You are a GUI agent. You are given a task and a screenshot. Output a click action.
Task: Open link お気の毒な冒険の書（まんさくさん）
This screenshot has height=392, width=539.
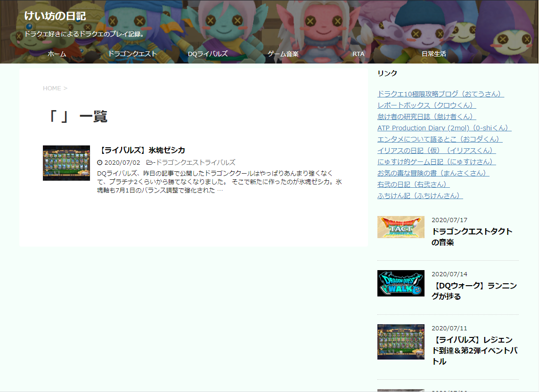433,173
